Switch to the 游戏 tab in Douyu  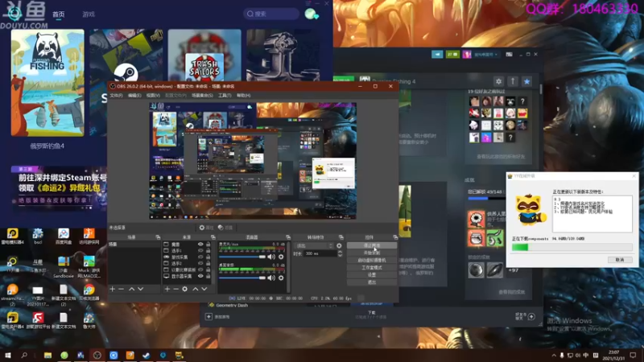click(89, 14)
